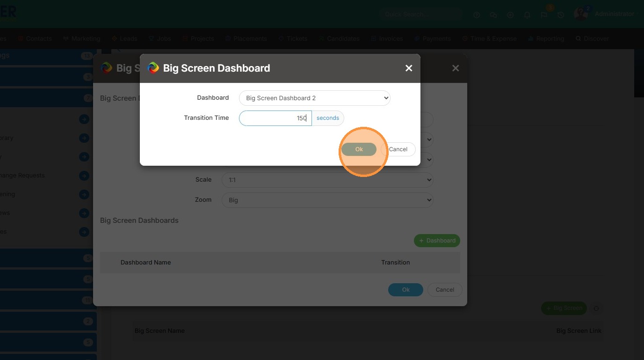Image resolution: width=644 pixels, height=360 pixels.
Task: Open the Tickets menu
Action: [293, 38]
